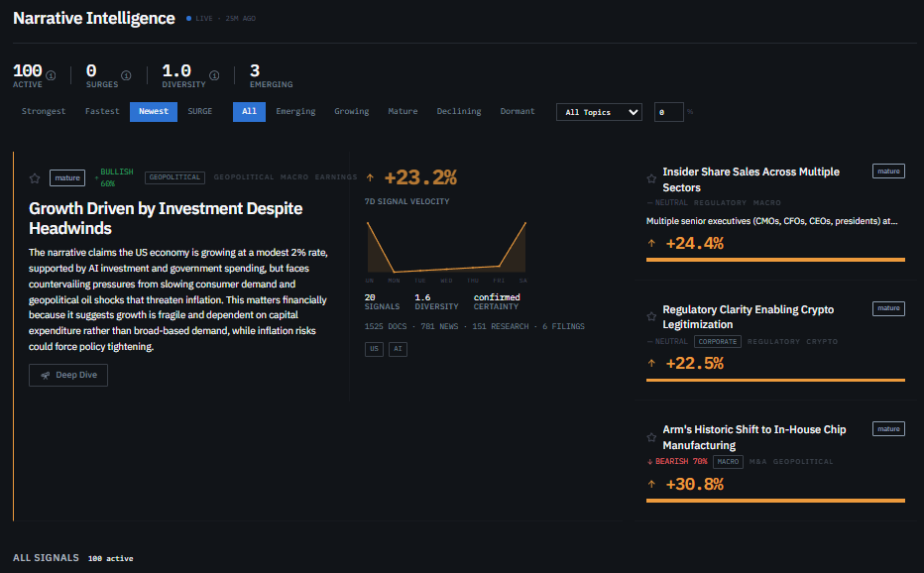The image size is (924, 573).
Task: Open Regulatory Clarity Enabling Crypto Legitimization card
Action: click(749, 317)
